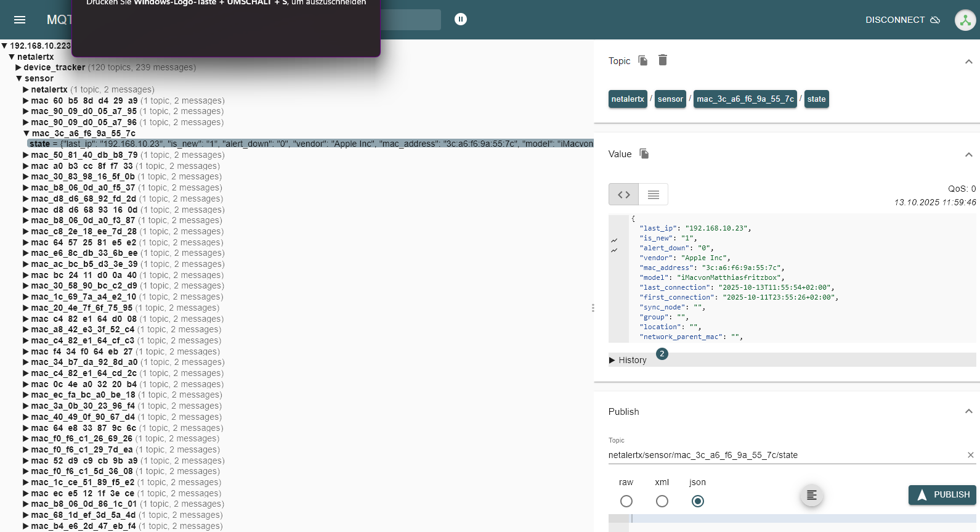
Task: Select the xml payload format
Action: coord(662,501)
